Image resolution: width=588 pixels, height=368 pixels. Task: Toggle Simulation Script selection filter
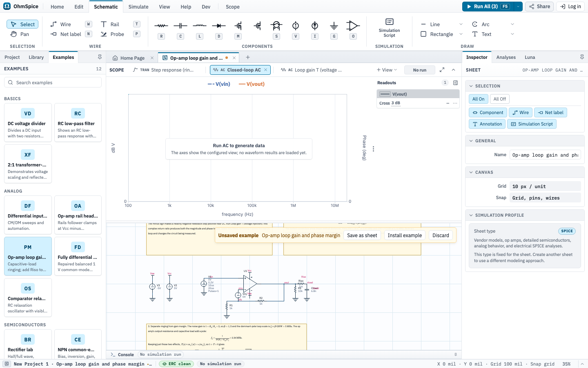coord(532,124)
